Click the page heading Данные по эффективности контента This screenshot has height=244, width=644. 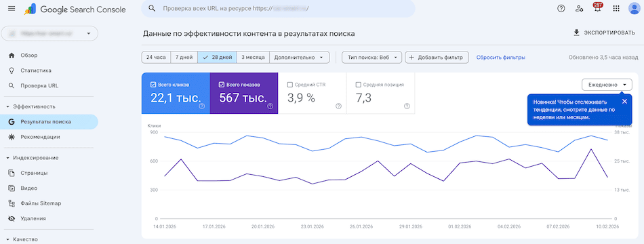(249, 34)
